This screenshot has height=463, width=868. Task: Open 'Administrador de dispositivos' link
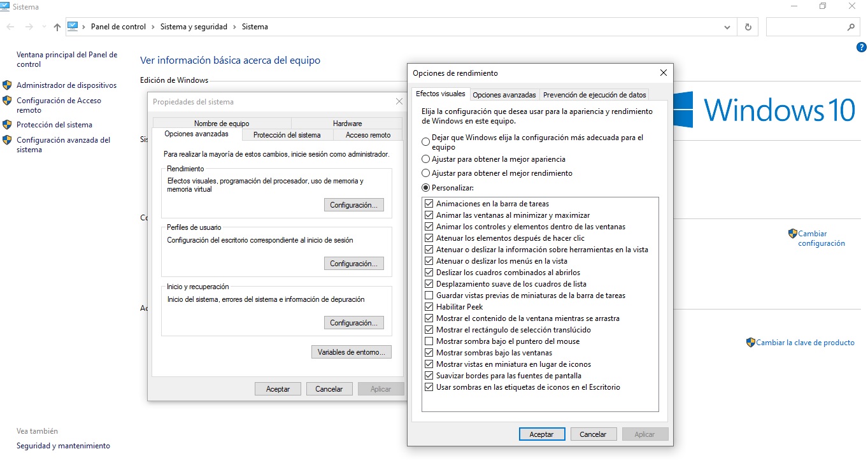pos(67,85)
